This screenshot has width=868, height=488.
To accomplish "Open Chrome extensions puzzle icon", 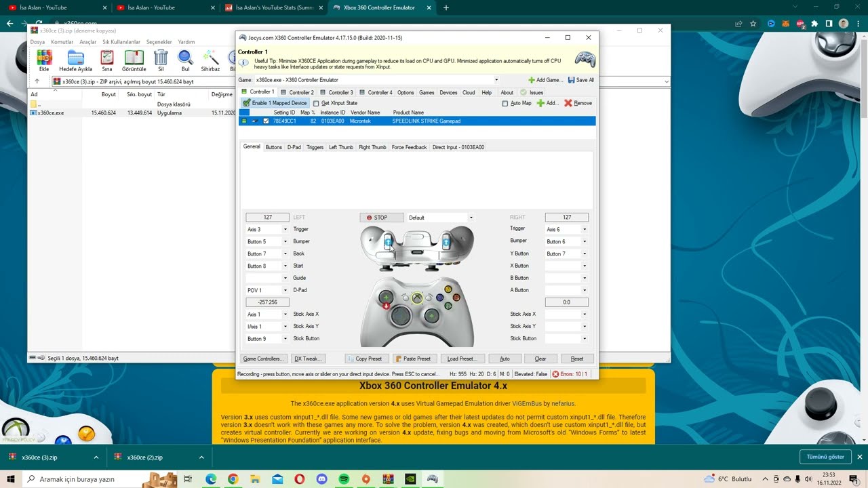I will [x=814, y=23].
